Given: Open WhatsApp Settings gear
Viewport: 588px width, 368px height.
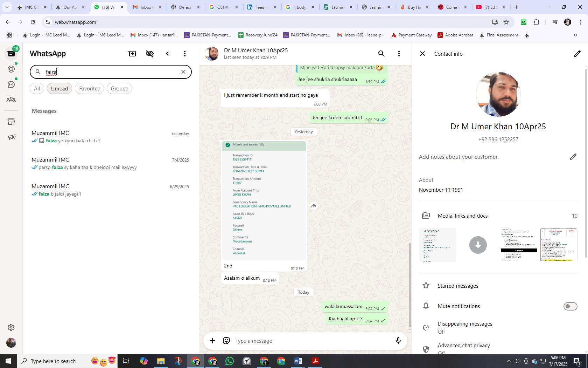Looking at the screenshot, I should click(11, 327).
